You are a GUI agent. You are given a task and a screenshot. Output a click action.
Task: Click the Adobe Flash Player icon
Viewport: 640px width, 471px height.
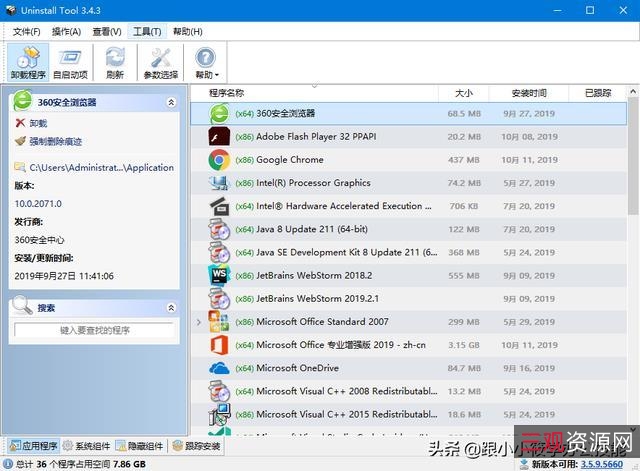(x=219, y=137)
